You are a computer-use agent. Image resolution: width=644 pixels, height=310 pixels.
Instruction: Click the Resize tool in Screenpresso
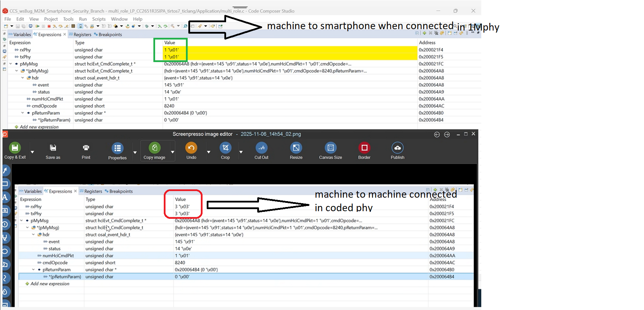(296, 151)
